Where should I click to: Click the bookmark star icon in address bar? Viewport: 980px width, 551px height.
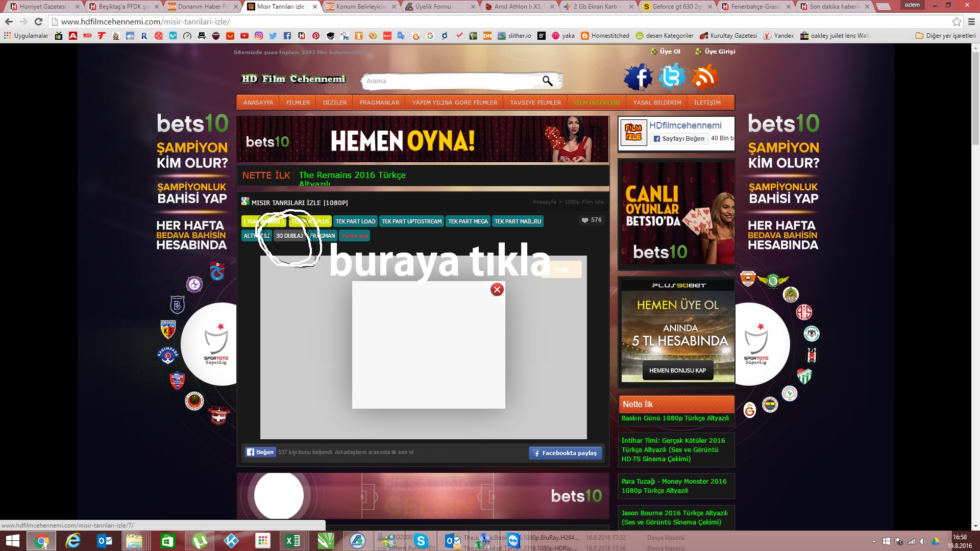(x=957, y=22)
